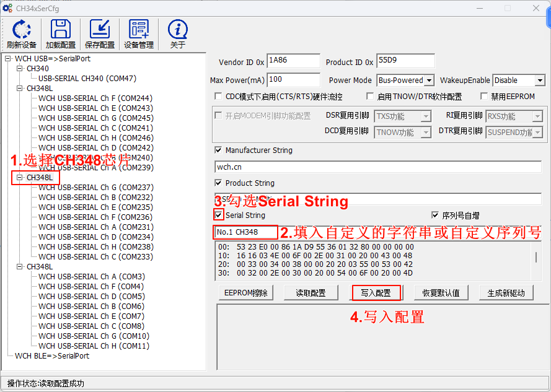Uncheck the Manufacturer String checkbox
This screenshot has height=392, width=551.
click(218, 150)
